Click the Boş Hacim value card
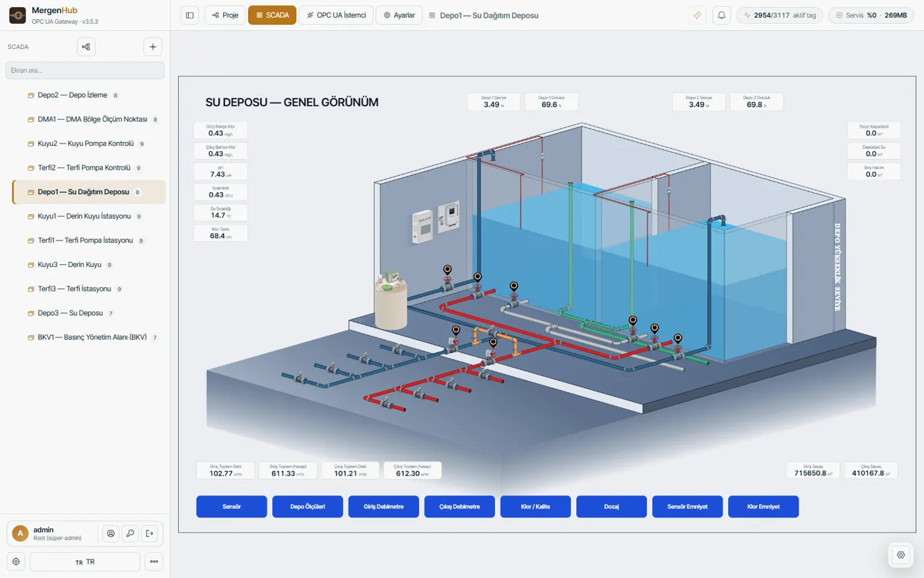Screen dimensions: 924x578 pyautogui.click(x=874, y=171)
